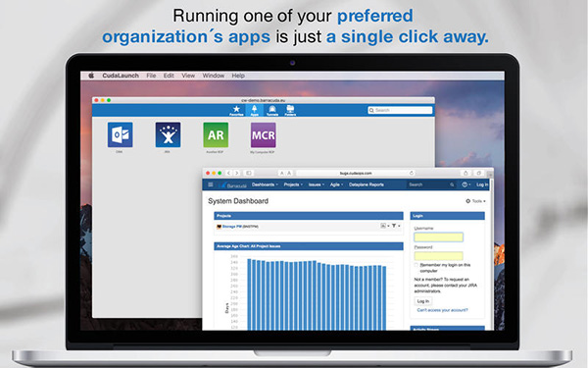Viewport: 588px width, 368px height.
Task: Open the JIRA hamburger menu icon
Action: 211,184
